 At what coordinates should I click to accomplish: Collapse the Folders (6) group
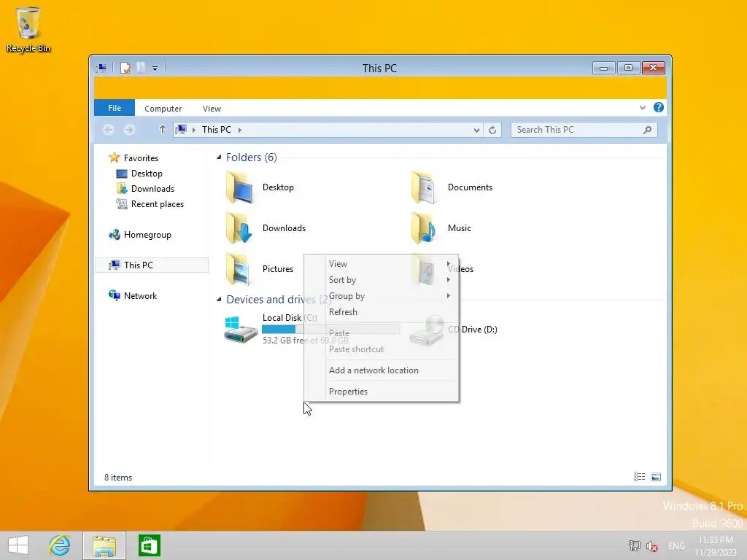coord(219,157)
